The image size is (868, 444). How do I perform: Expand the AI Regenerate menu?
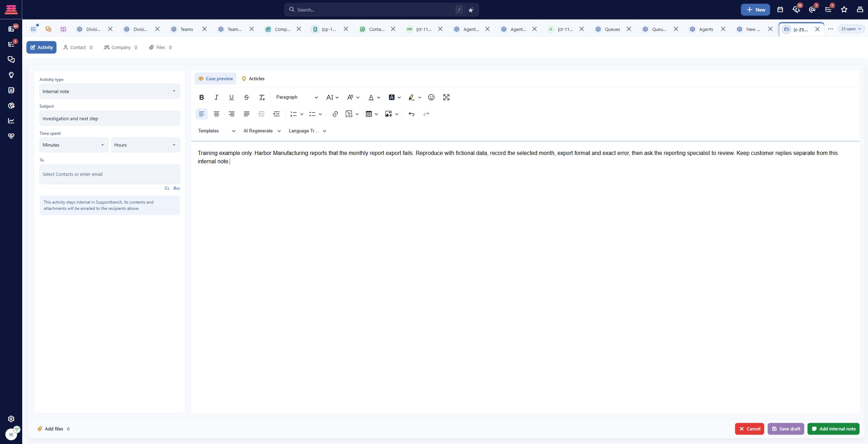click(x=262, y=131)
